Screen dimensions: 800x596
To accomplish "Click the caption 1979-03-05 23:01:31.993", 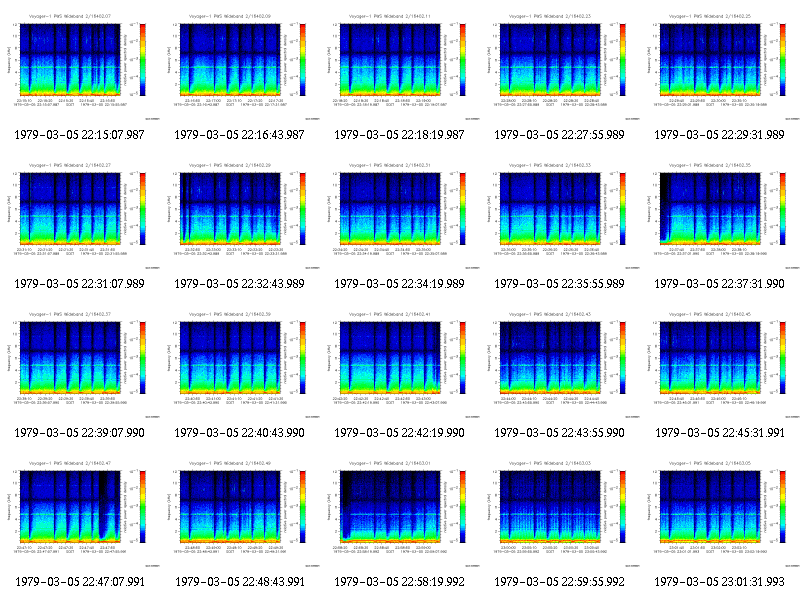I will [719, 582].
